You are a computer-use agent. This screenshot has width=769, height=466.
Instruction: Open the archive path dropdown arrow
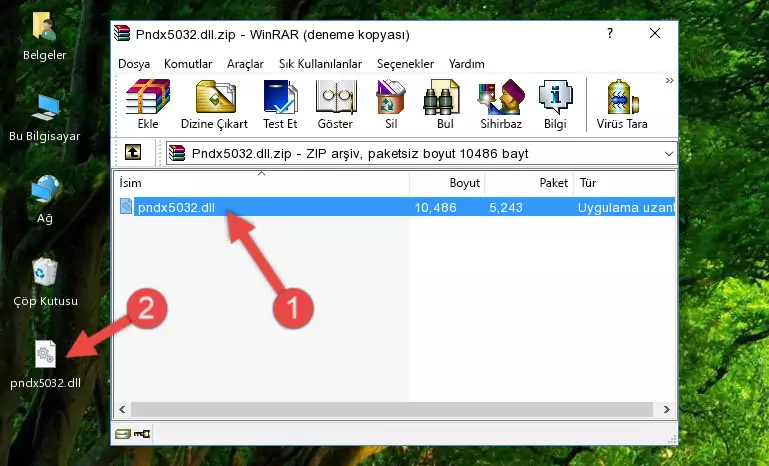(668, 154)
